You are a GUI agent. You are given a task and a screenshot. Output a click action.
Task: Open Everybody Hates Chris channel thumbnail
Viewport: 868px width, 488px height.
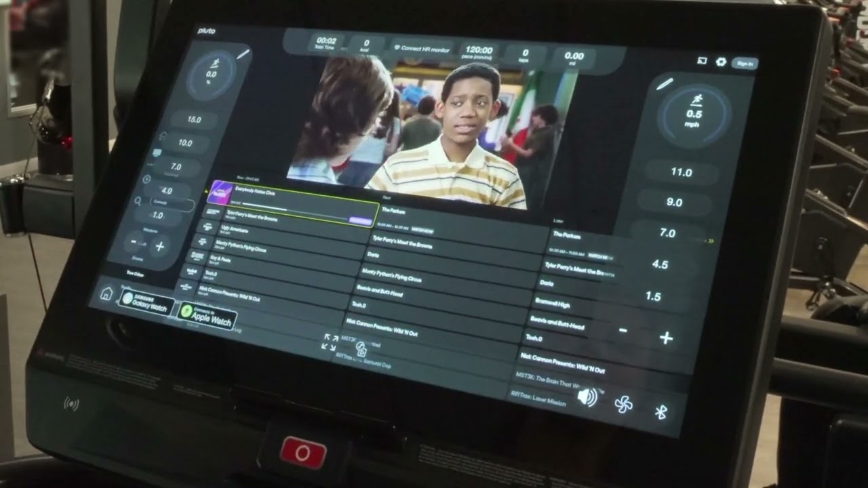220,192
